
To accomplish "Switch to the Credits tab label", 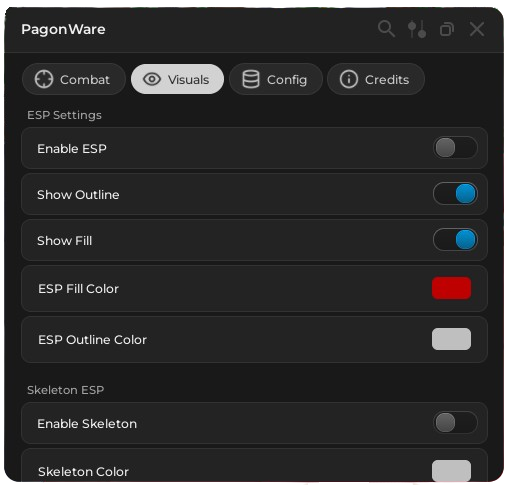I will pyautogui.click(x=387, y=80).
